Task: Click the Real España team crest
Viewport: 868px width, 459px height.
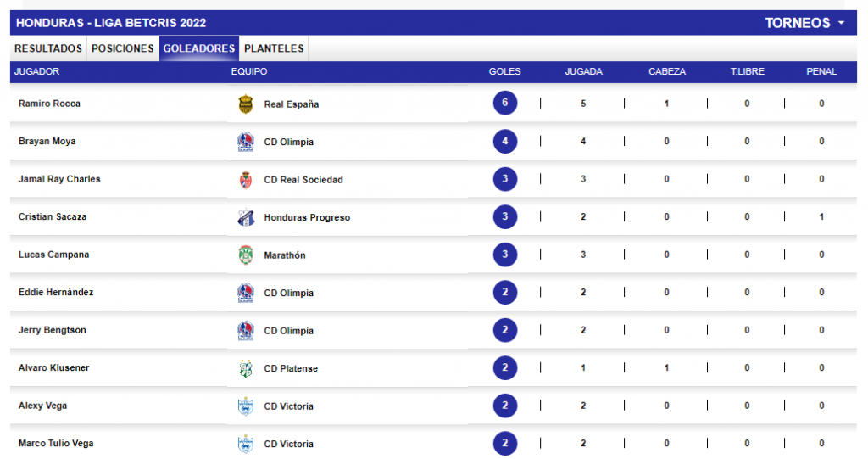Action: (x=245, y=104)
